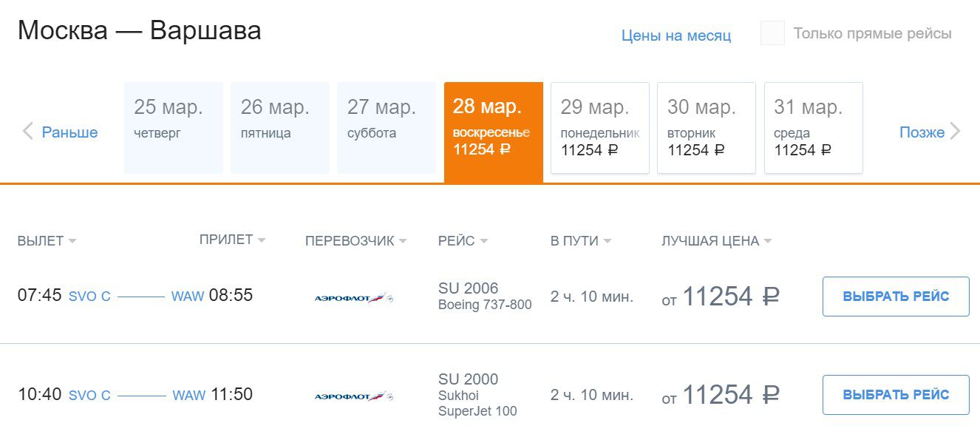Click the Позже link

point(922,132)
